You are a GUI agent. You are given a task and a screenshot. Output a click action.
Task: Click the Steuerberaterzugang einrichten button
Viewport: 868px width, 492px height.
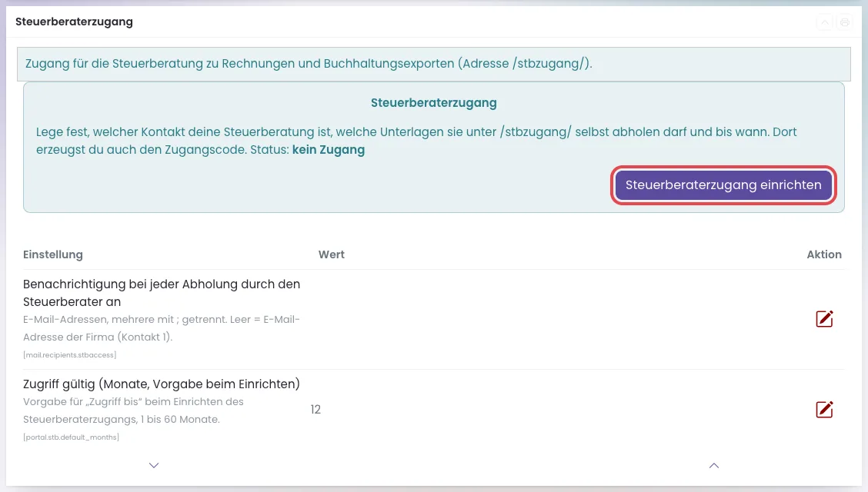[723, 185]
